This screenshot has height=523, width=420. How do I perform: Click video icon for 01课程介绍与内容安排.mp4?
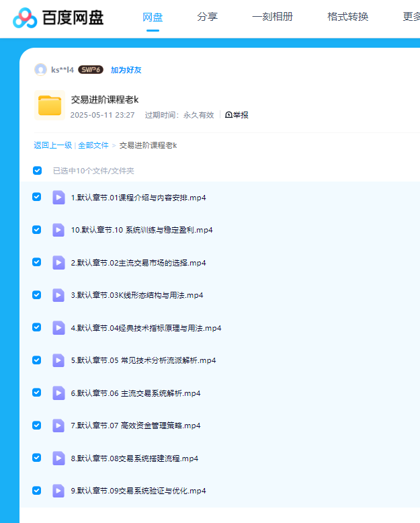(58, 197)
